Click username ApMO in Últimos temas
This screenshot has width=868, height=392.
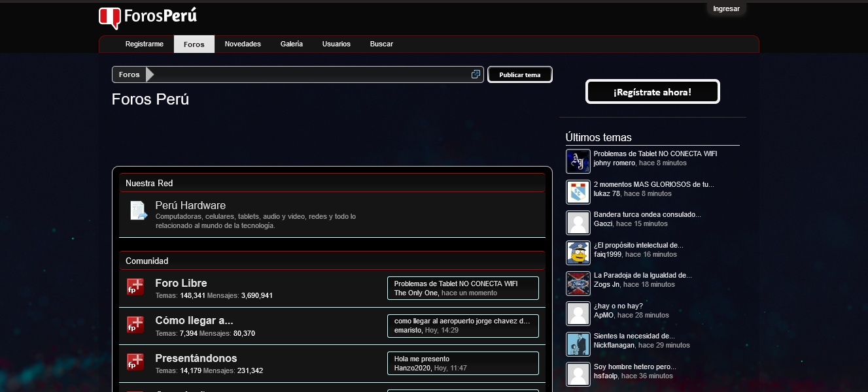604,315
